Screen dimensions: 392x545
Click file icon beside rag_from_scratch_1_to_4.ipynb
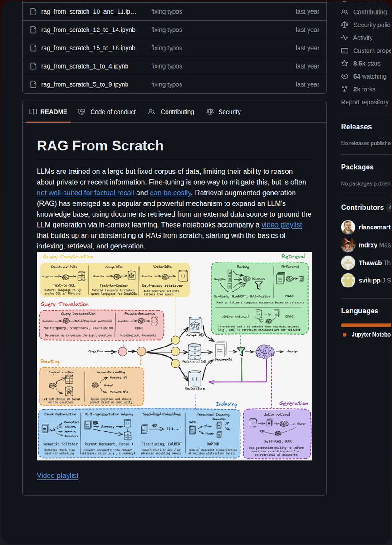pos(33,66)
